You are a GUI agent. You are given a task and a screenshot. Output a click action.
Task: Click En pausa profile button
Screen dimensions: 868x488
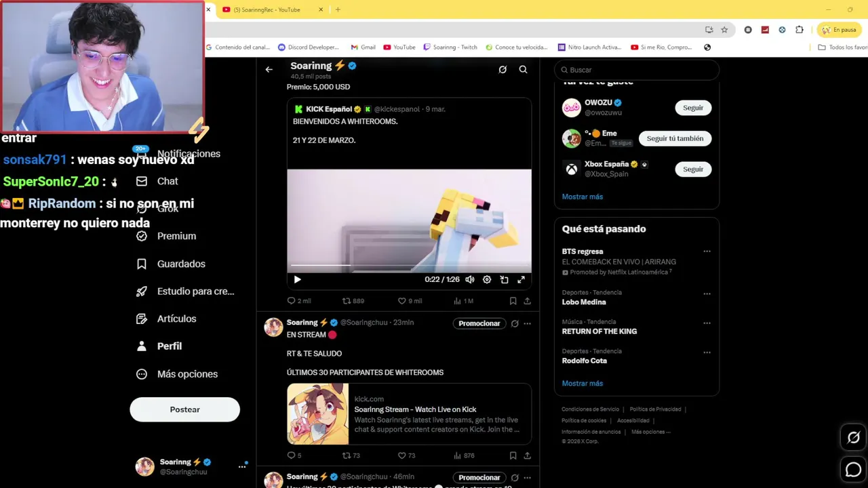click(x=839, y=30)
